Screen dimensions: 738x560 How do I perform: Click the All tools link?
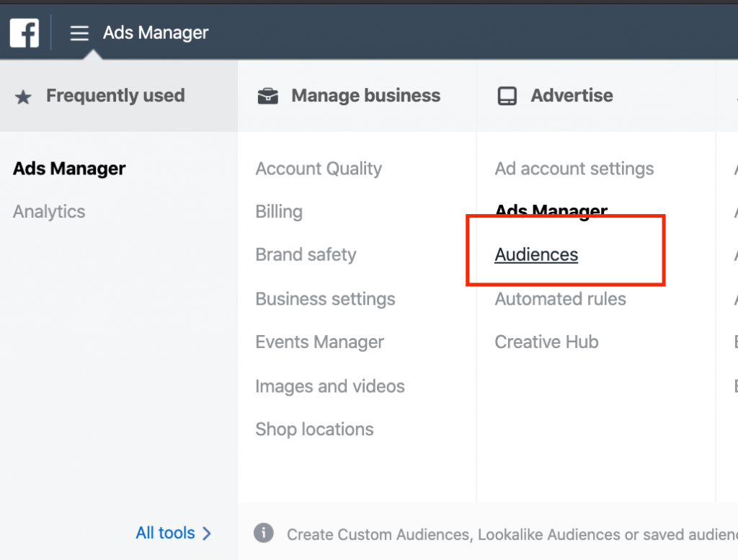point(165,533)
